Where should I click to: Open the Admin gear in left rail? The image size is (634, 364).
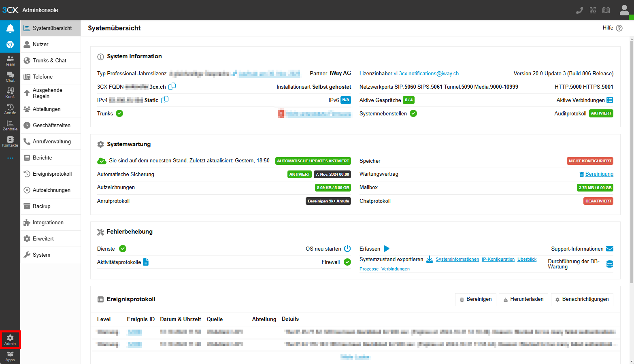point(10,340)
